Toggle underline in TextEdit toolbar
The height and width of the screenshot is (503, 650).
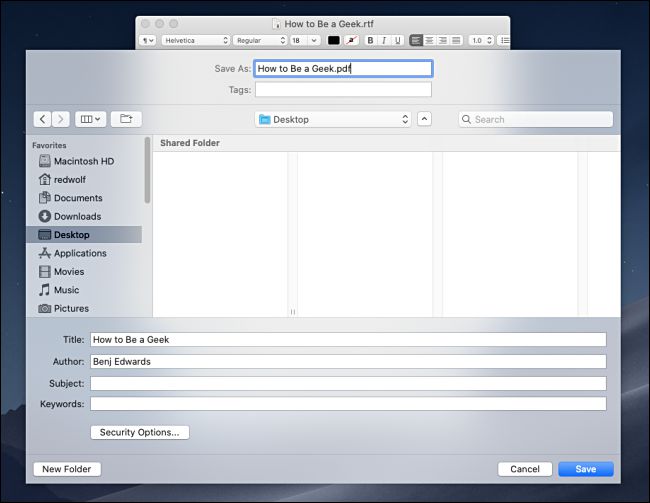point(398,40)
